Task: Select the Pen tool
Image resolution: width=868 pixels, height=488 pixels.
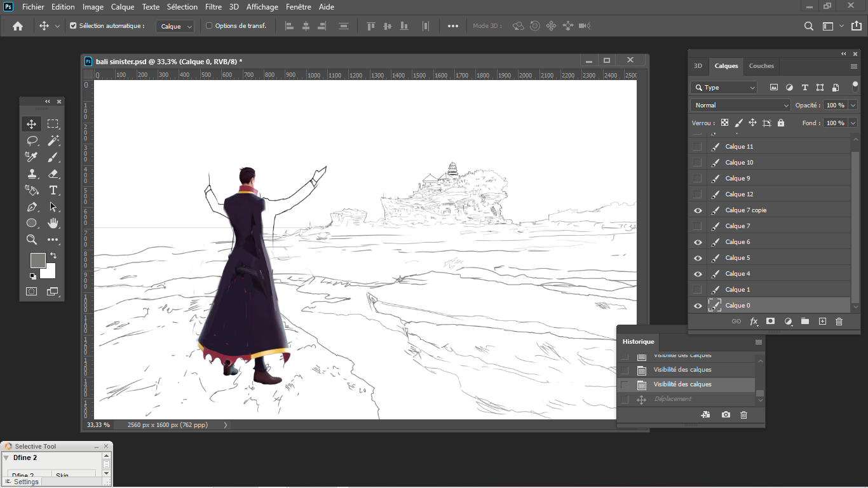Action: click(31, 207)
